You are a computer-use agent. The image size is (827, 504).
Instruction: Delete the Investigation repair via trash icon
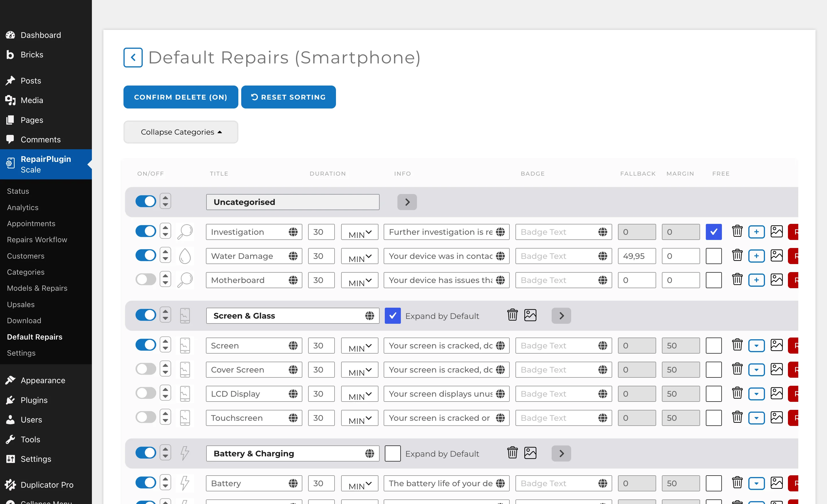[737, 232]
